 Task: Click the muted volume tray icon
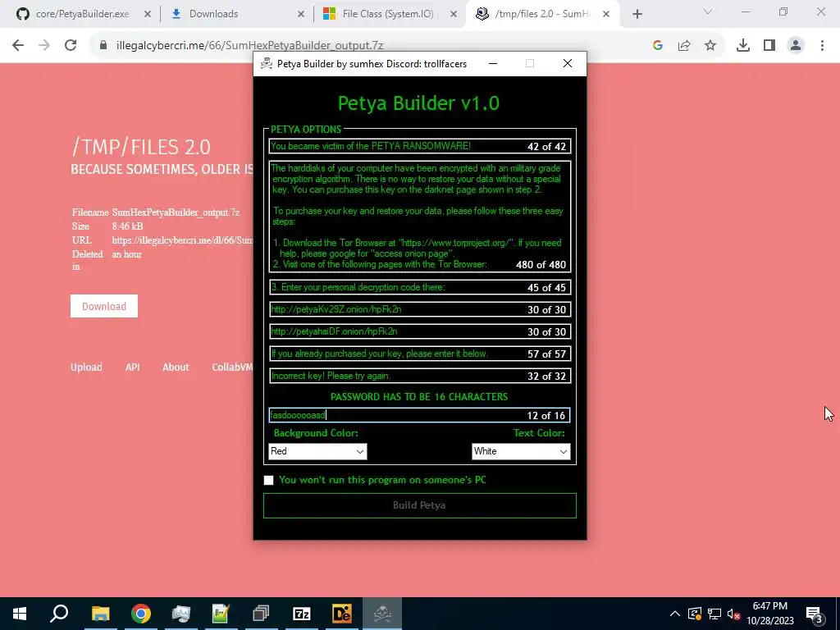pyautogui.click(x=734, y=614)
